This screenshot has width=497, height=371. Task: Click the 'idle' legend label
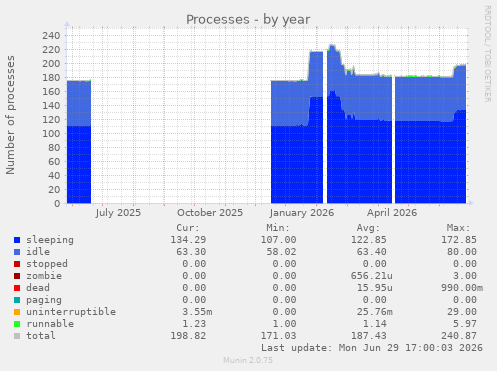point(38,252)
